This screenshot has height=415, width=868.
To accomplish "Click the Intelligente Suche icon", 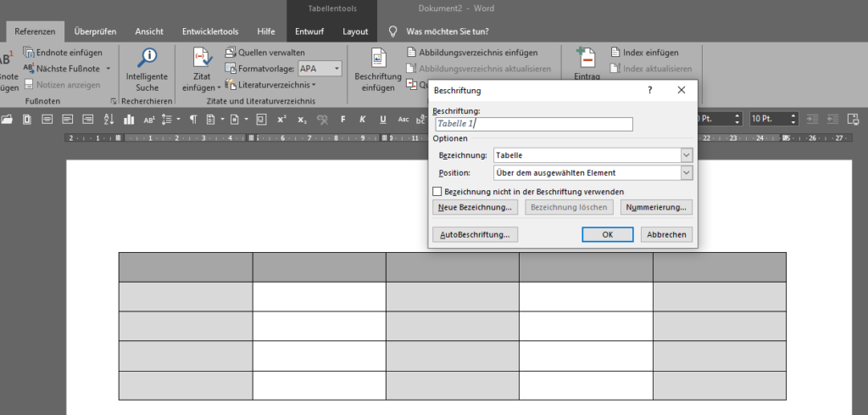I will [x=147, y=58].
